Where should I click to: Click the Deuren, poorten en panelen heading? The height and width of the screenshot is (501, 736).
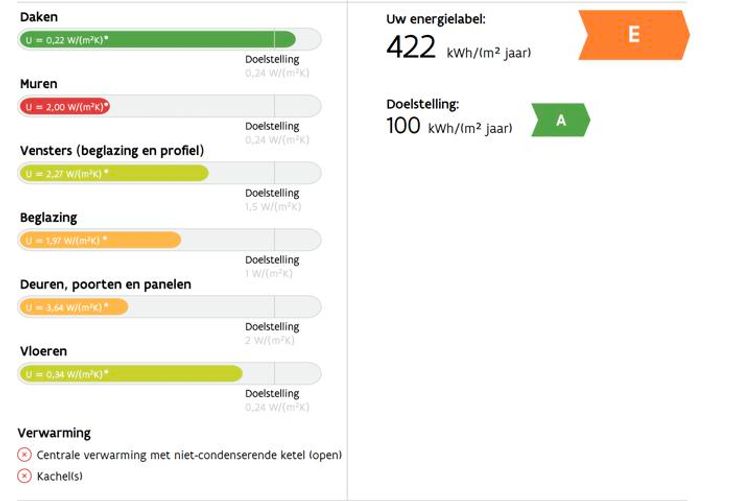point(106,285)
